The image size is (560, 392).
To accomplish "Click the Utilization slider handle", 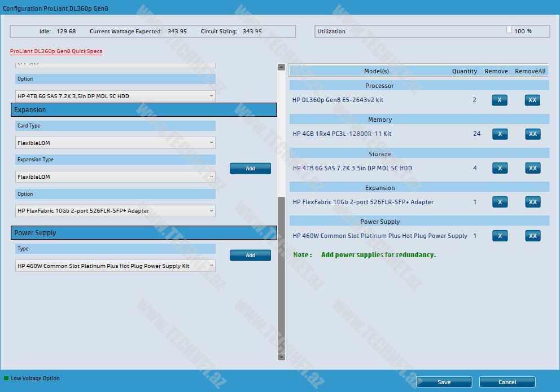I will [x=509, y=30].
